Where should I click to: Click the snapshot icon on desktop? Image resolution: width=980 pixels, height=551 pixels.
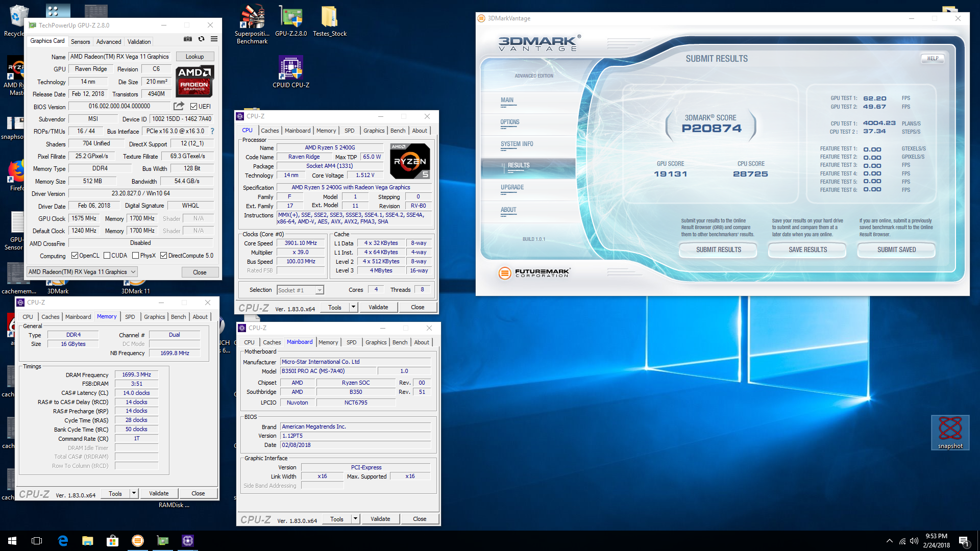point(950,433)
